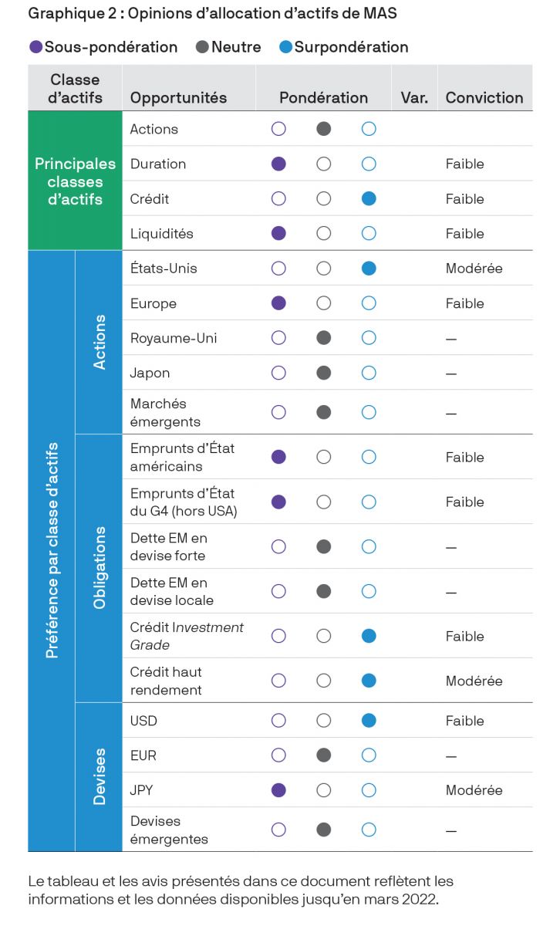Click the Conviction column header

click(484, 98)
